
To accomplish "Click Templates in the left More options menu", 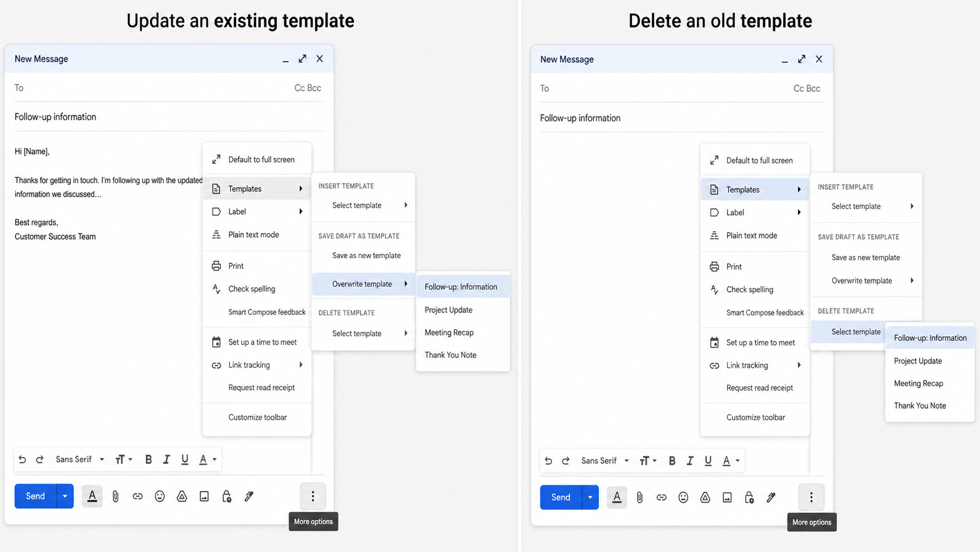I will click(x=257, y=189).
